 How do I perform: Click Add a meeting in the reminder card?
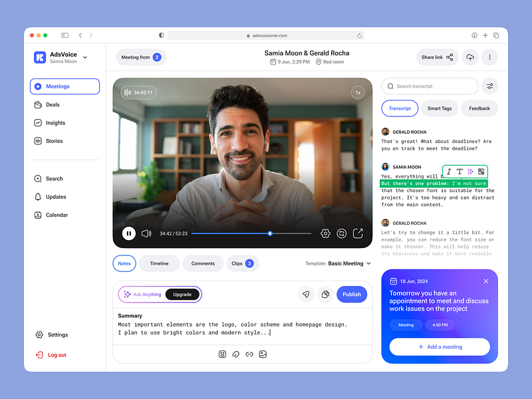pyautogui.click(x=440, y=346)
